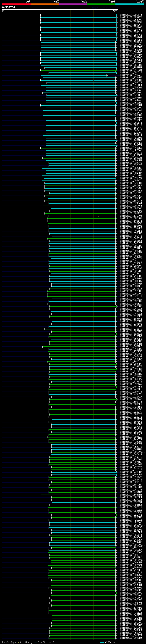This screenshot has width=146, height=644.
Task: Select label UniRef100_Q1H0F5
Action: coord(131,316)
